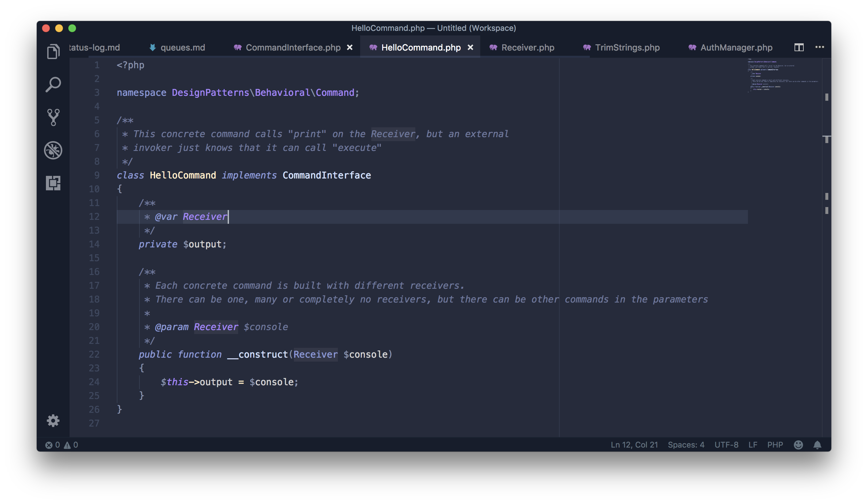The width and height of the screenshot is (868, 504).
Task: Click CommandInterface in class declaration
Action: click(x=326, y=175)
